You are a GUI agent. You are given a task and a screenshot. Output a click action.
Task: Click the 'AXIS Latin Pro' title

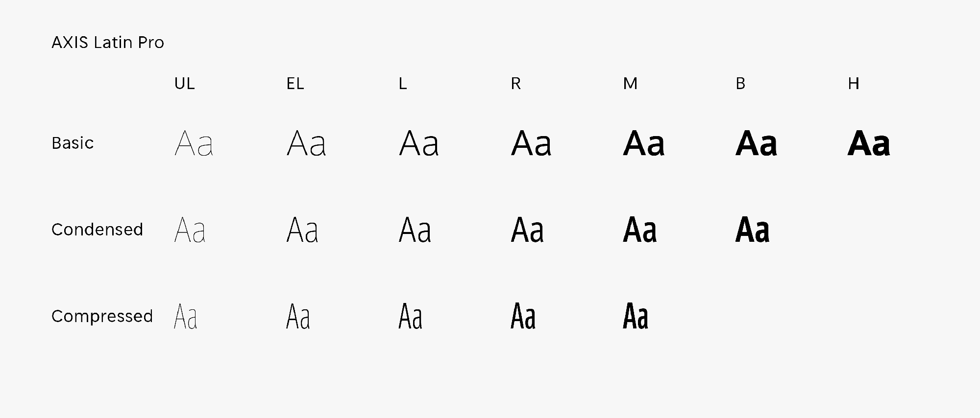point(108,43)
